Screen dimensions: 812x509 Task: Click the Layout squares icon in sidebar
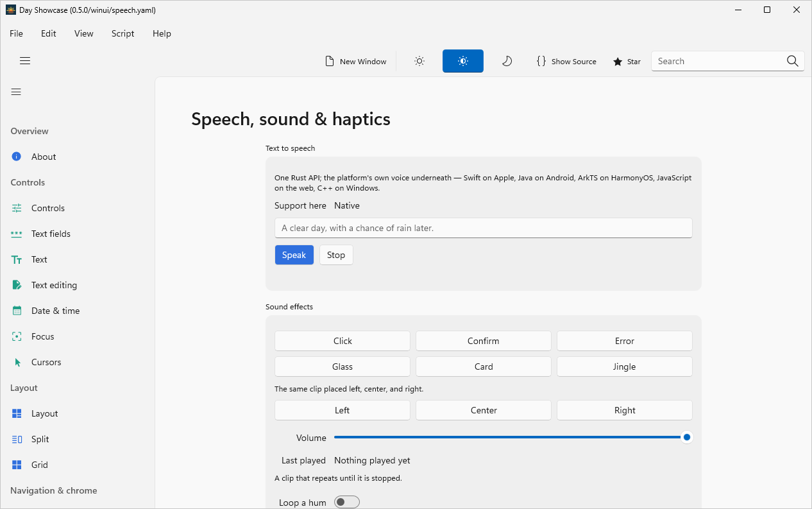17,413
